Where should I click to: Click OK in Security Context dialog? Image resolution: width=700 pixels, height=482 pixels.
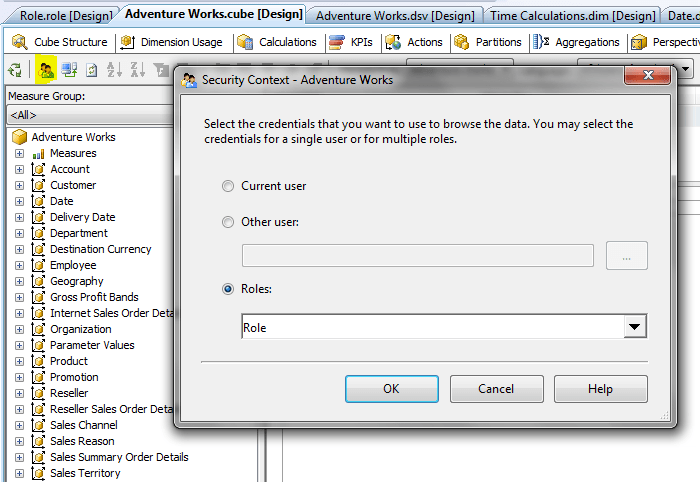(x=392, y=389)
